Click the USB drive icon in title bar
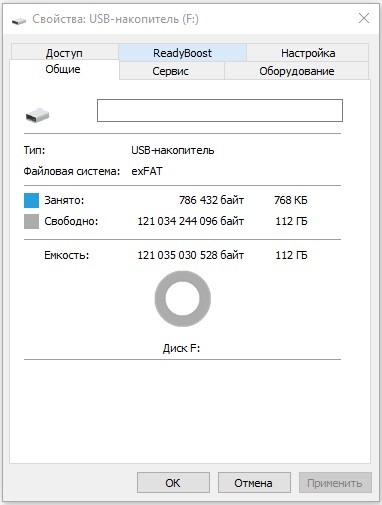Screen dimensions: 382x505 pyautogui.click(x=19, y=21)
